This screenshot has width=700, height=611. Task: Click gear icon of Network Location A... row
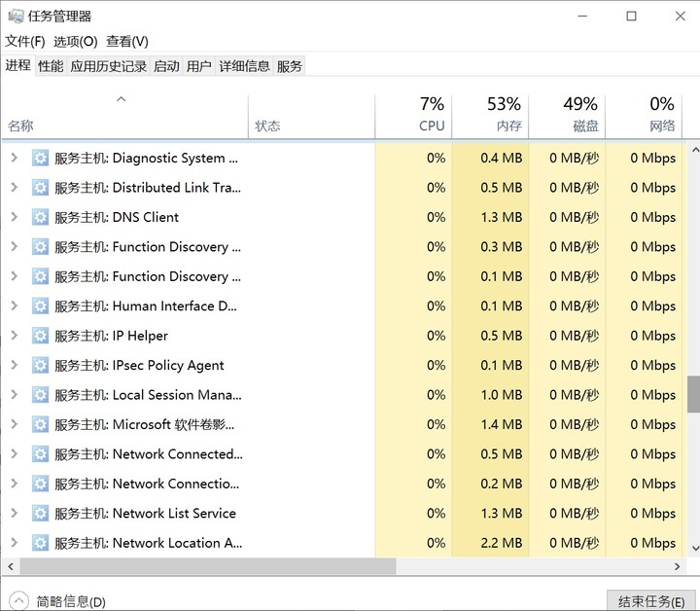(40, 543)
